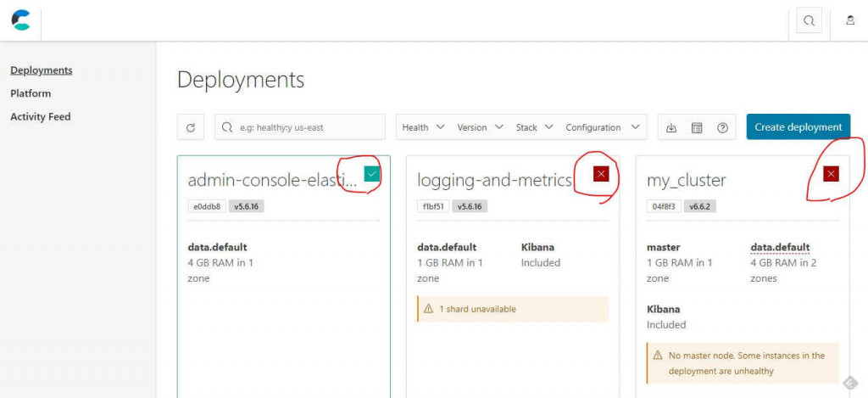Click master label in my_cluster card
This screenshot has height=398, width=868.
click(x=663, y=247)
